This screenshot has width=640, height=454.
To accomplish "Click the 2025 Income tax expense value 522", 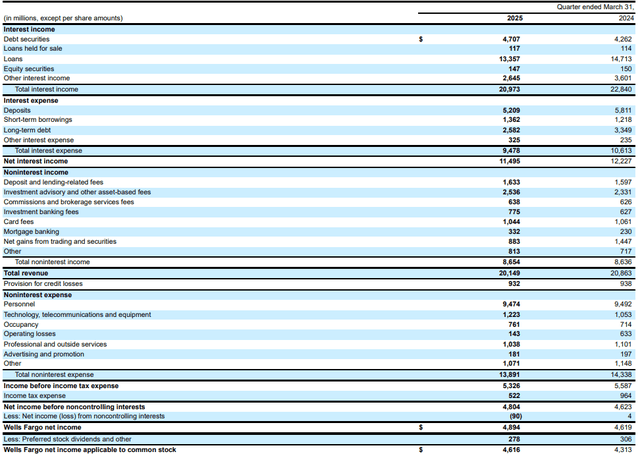I will (x=514, y=396).
